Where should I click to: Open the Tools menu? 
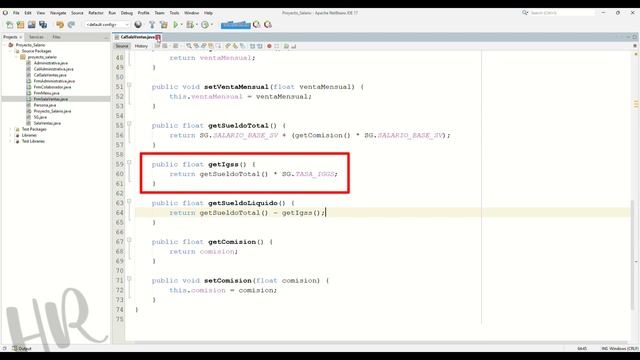coord(174,13)
